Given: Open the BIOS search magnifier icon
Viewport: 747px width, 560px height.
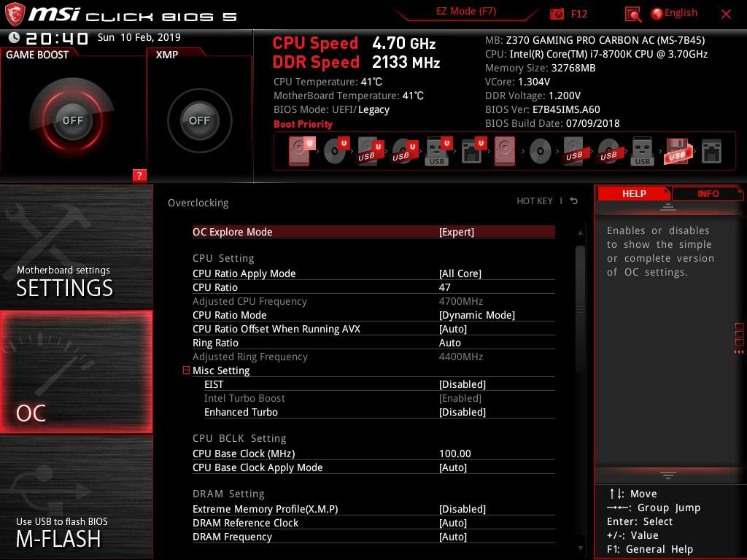Looking at the screenshot, I should tap(633, 15).
